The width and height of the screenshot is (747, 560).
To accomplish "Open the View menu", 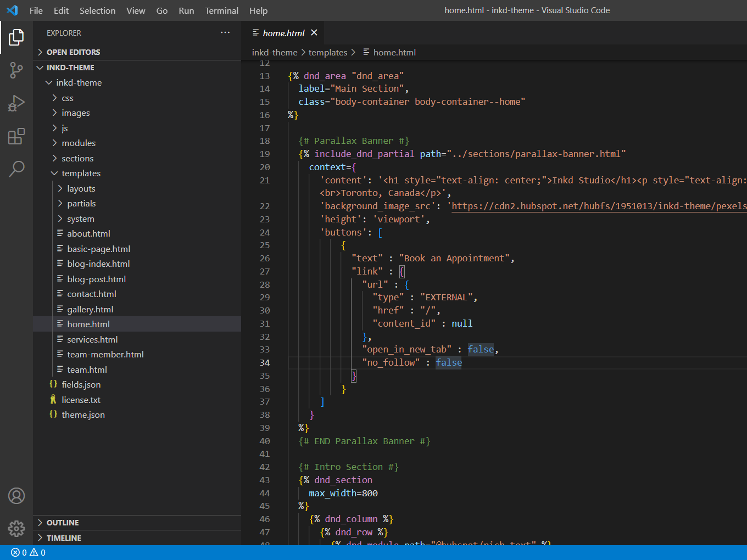I will click(136, 10).
